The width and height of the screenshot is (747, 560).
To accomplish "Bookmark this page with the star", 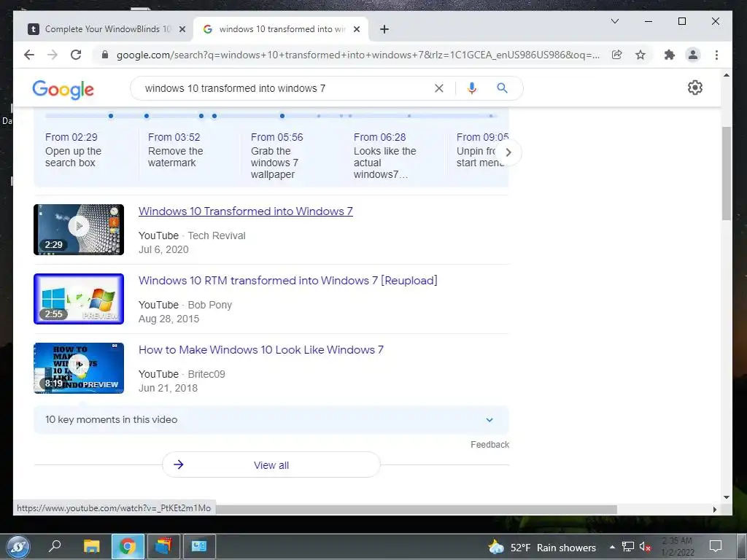I will coord(640,55).
